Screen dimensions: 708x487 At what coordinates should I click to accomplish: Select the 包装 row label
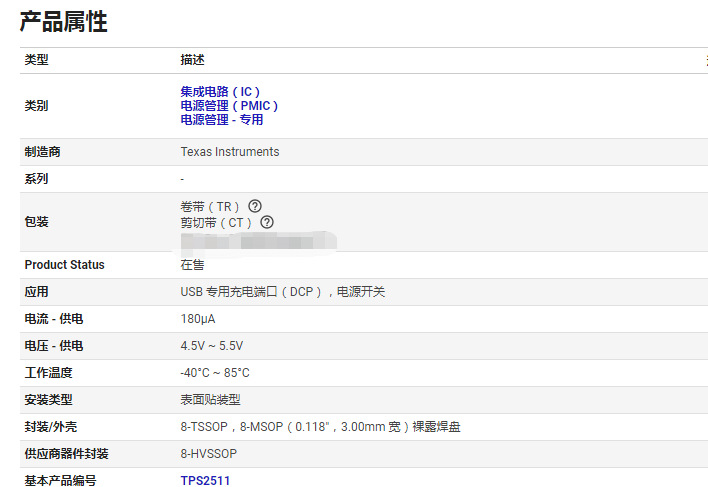[37, 222]
